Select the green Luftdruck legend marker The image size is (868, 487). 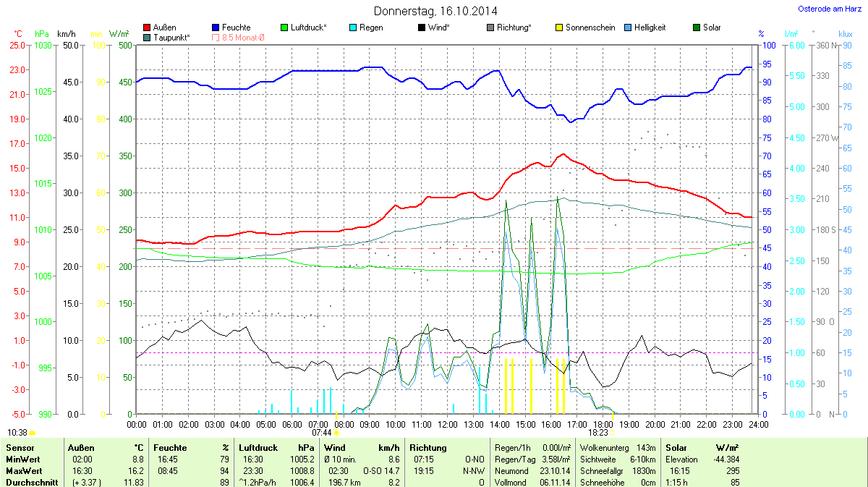click(x=284, y=27)
